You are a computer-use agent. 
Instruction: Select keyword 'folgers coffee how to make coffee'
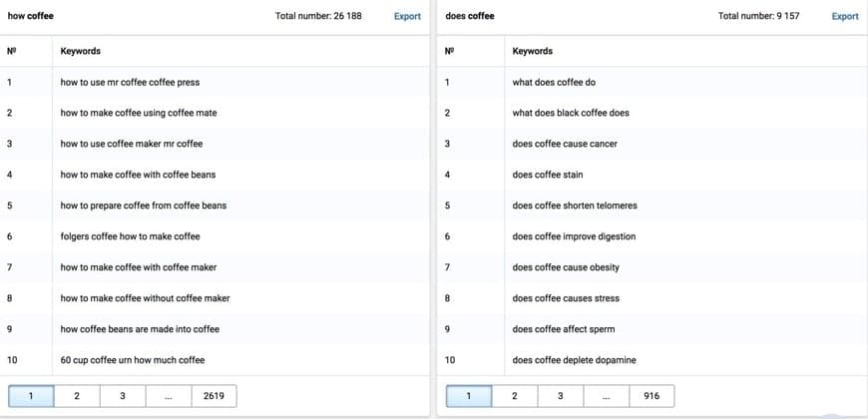point(130,236)
